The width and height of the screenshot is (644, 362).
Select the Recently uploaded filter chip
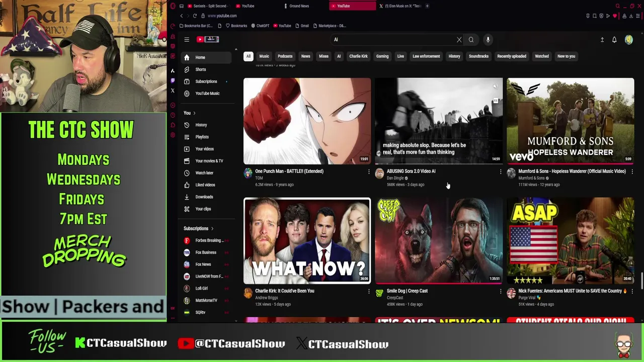pos(512,56)
